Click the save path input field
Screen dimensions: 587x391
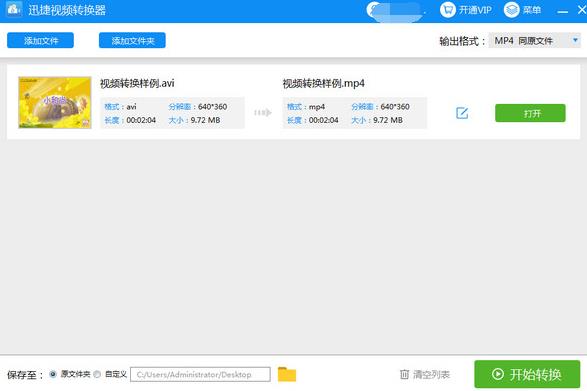pyautogui.click(x=200, y=375)
